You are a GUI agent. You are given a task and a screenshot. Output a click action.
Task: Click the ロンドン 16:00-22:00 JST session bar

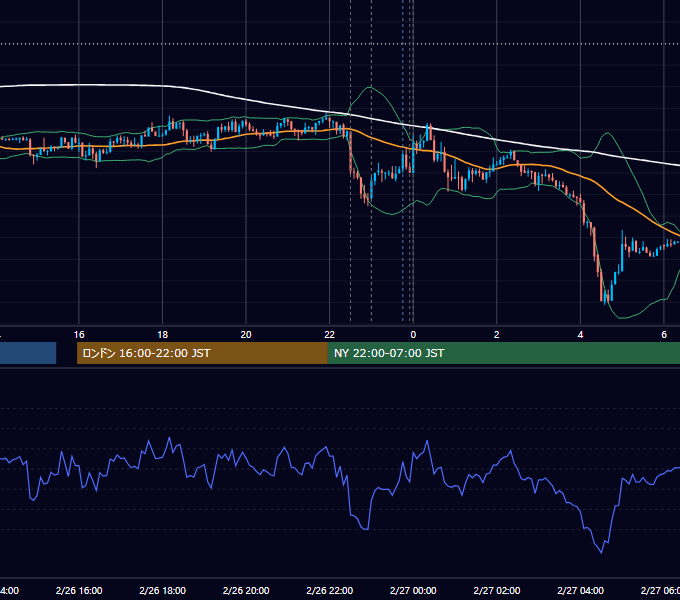coord(202,353)
